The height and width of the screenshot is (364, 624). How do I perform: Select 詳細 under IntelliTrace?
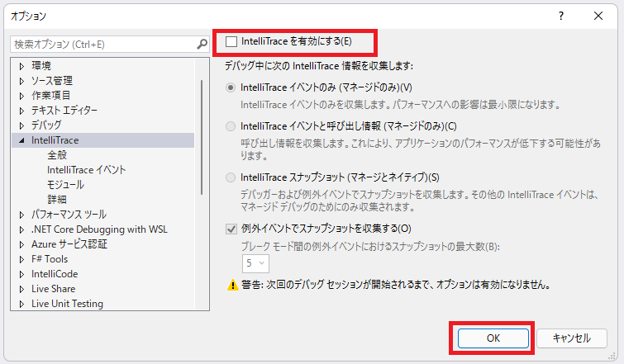[x=57, y=200]
